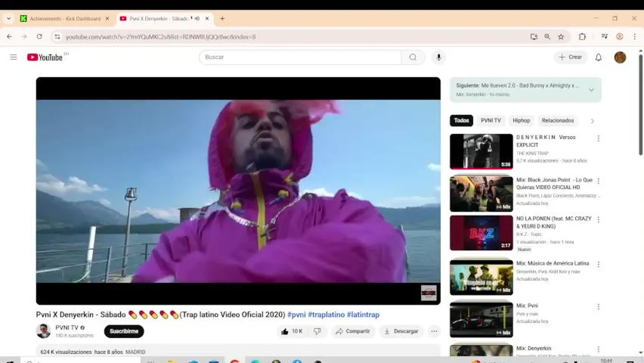The width and height of the screenshot is (644, 363).
Task: Switch to Achievements - Kick Dashboard tab
Action: point(65,19)
